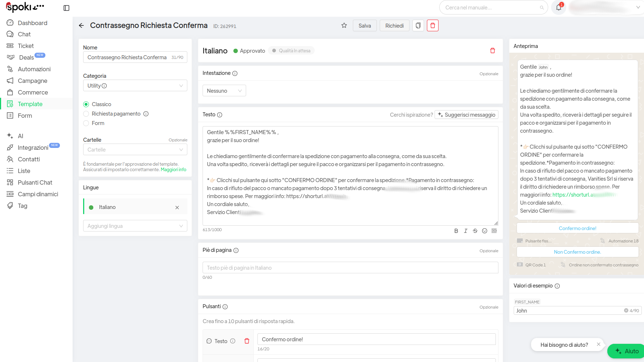Click the back arrow next to template title
Screen dimensions: 644x362
(x=81, y=25)
